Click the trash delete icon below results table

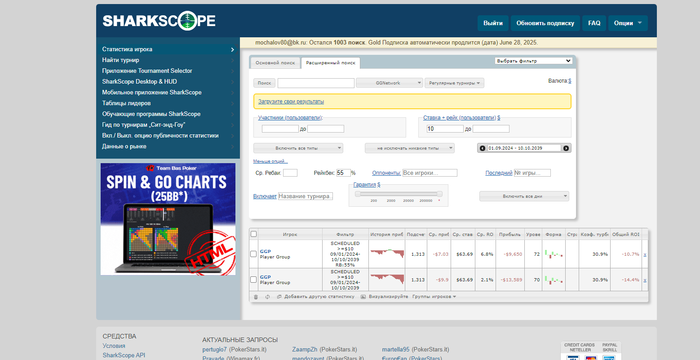[x=256, y=297]
